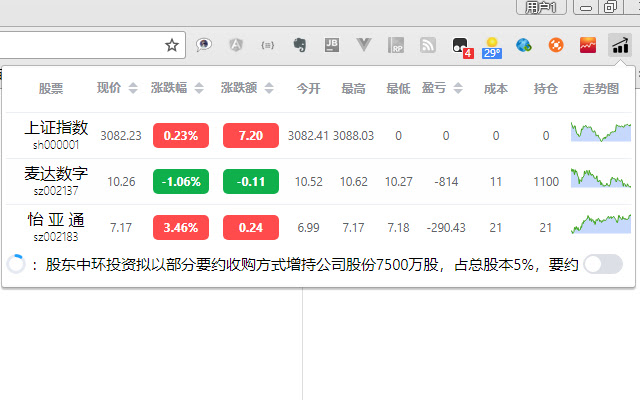Select 怡亚通 profit value -290.43
Image resolution: width=640 pixels, height=400 pixels.
tap(446, 228)
